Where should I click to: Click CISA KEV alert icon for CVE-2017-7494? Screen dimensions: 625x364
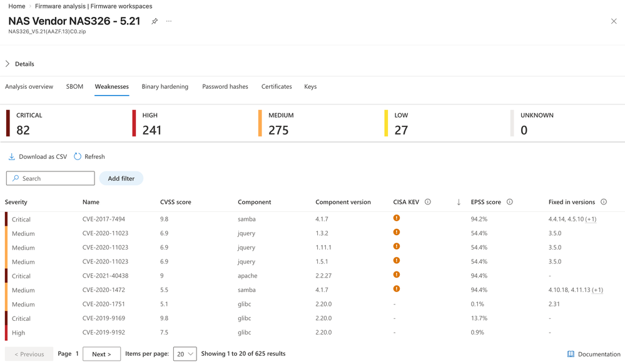pyautogui.click(x=396, y=218)
